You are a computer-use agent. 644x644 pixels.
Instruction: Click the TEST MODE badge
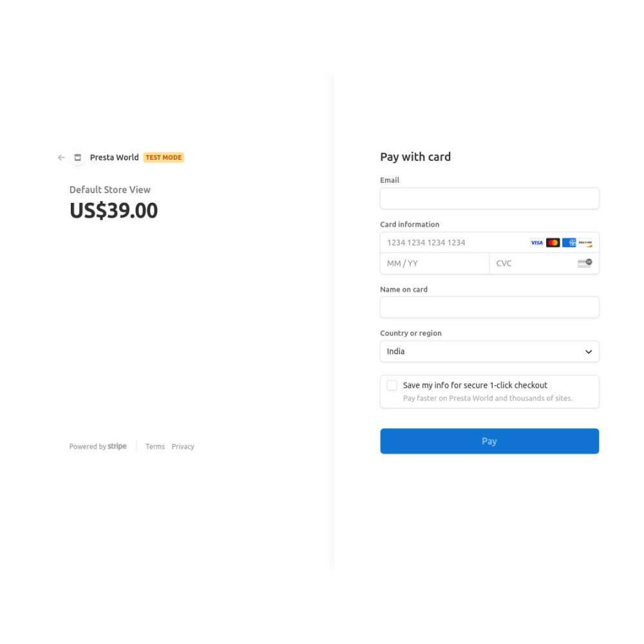[164, 158]
